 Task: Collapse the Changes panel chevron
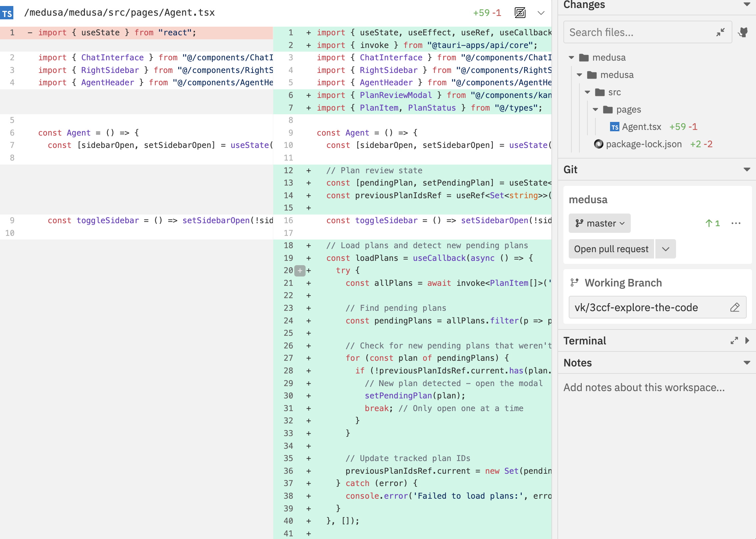pos(747,5)
